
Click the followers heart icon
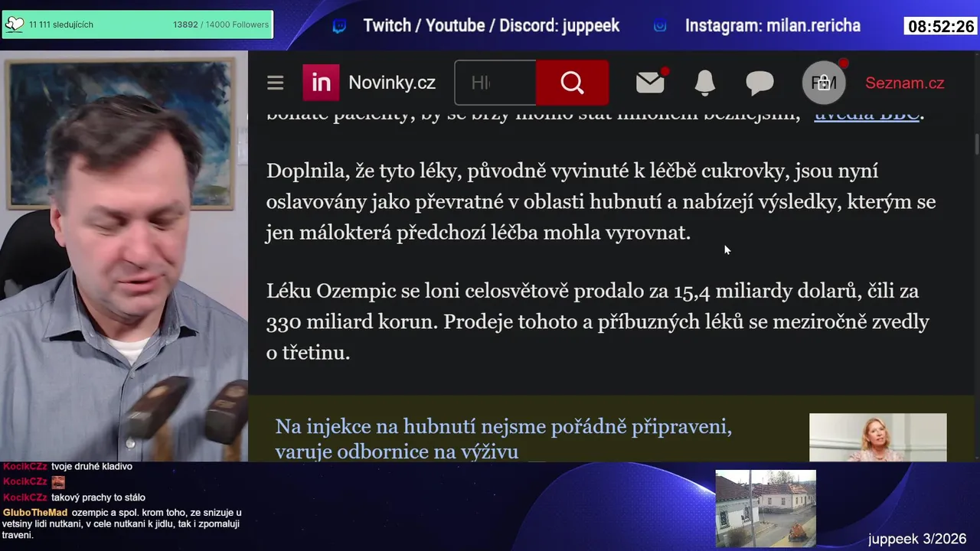click(x=15, y=24)
